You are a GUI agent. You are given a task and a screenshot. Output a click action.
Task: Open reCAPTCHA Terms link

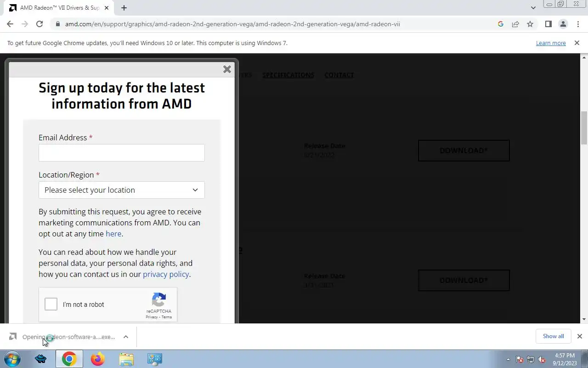coord(167,317)
